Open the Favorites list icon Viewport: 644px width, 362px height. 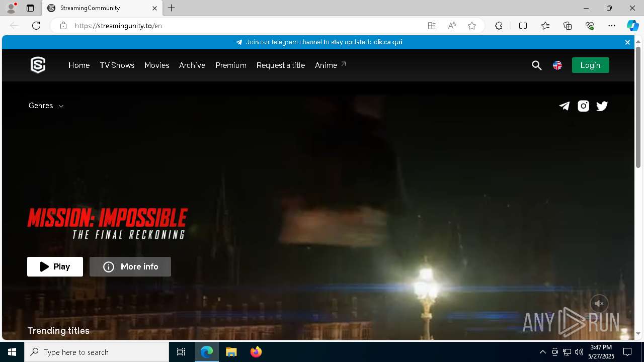[545, 26]
